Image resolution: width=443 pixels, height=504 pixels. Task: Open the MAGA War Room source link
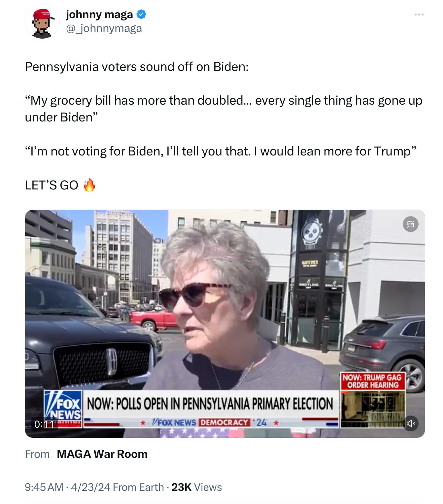pyautogui.click(x=102, y=454)
